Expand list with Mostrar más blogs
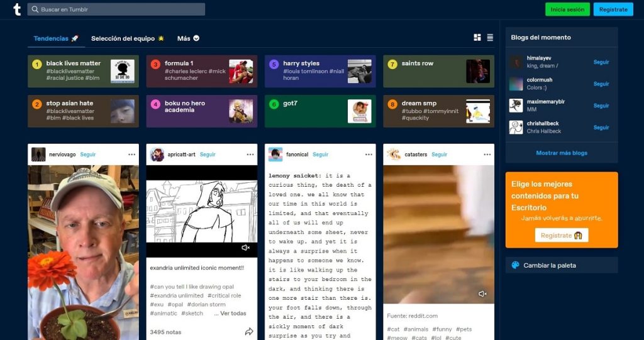This screenshot has width=644, height=340. [x=562, y=153]
